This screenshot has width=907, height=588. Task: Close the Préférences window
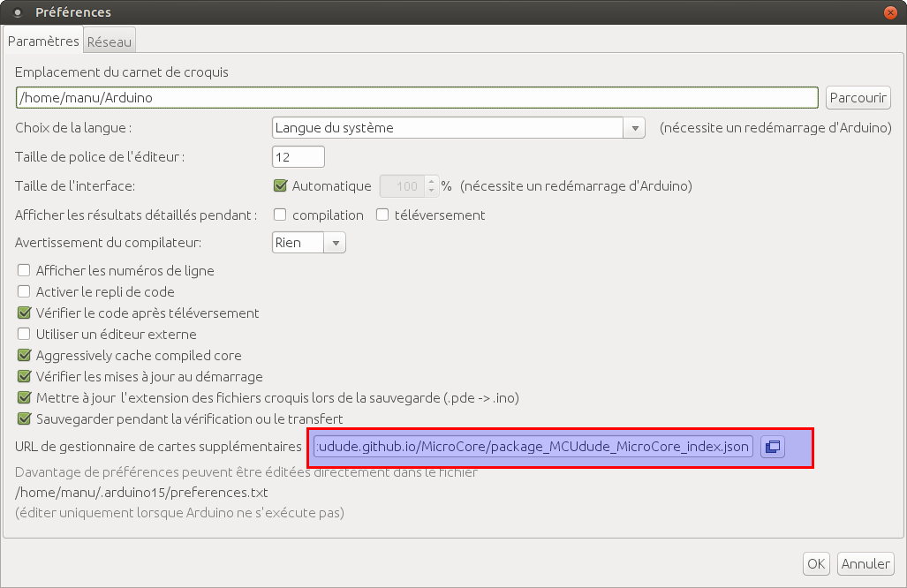point(890,12)
